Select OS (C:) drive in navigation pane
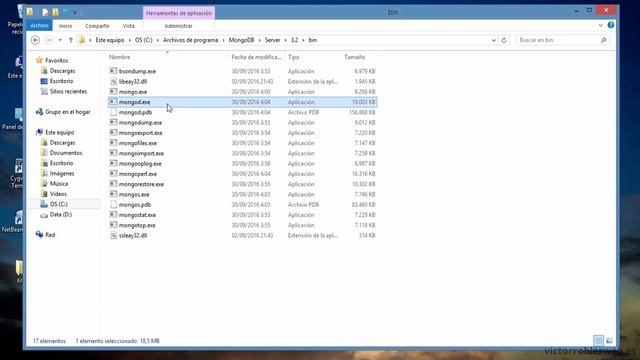The image size is (640, 360). [58, 204]
